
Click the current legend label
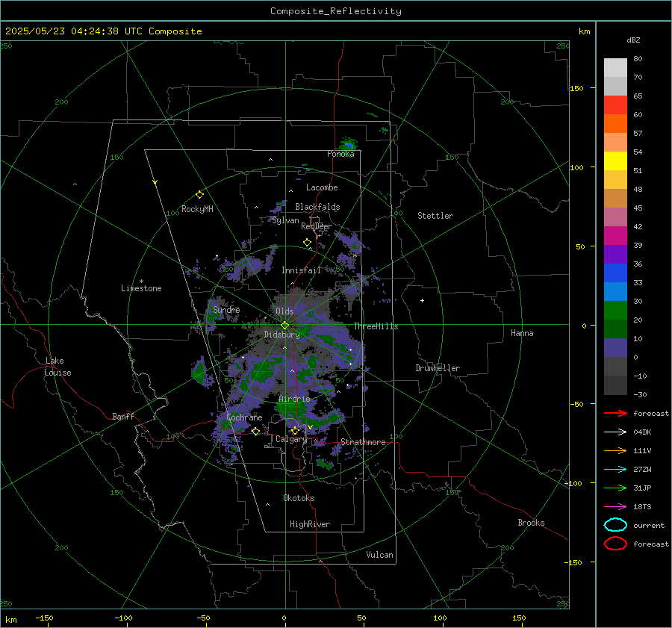click(x=649, y=525)
